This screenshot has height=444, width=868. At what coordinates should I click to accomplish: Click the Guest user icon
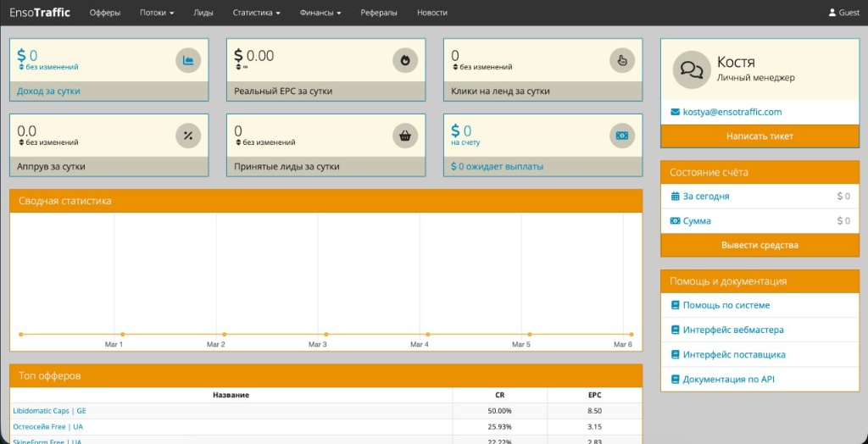(x=832, y=13)
